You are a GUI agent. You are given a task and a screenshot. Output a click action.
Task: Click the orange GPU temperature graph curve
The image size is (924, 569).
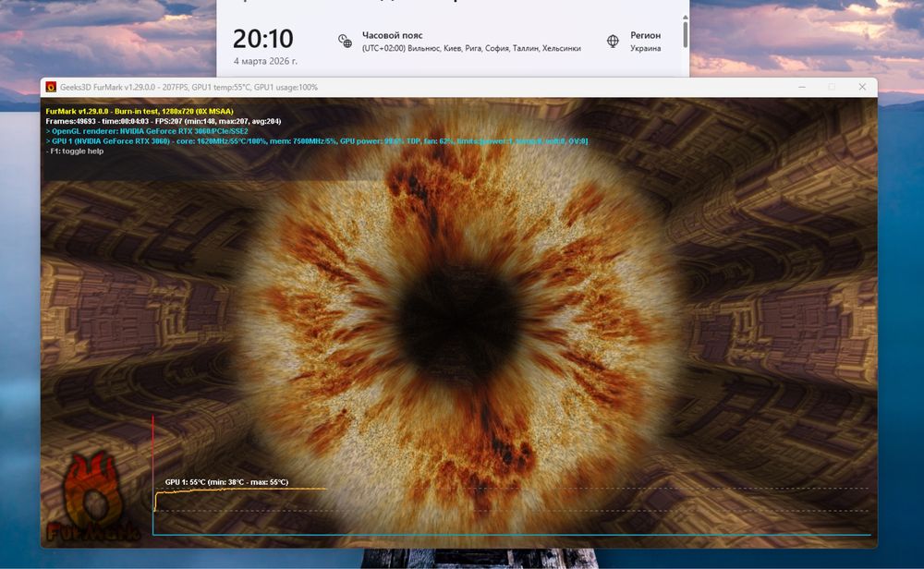[240, 491]
